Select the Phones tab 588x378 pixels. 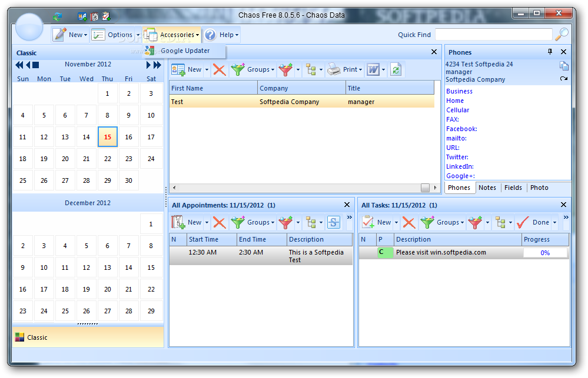click(x=459, y=188)
